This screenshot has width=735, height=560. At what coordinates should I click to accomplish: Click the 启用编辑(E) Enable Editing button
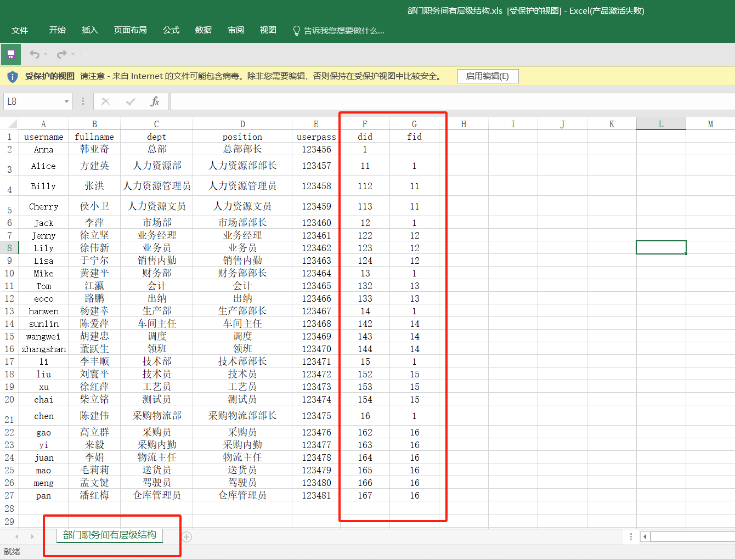coord(488,76)
